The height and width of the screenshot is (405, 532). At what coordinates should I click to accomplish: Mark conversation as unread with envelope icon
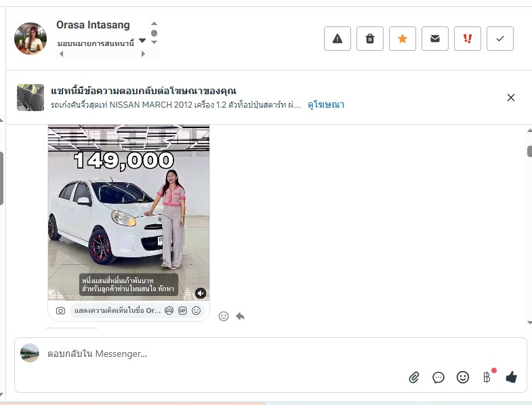tap(435, 39)
